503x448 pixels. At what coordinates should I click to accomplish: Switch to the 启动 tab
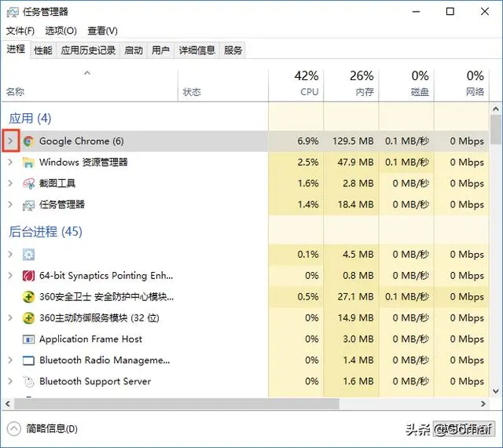pyautogui.click(x=134, y=50)
